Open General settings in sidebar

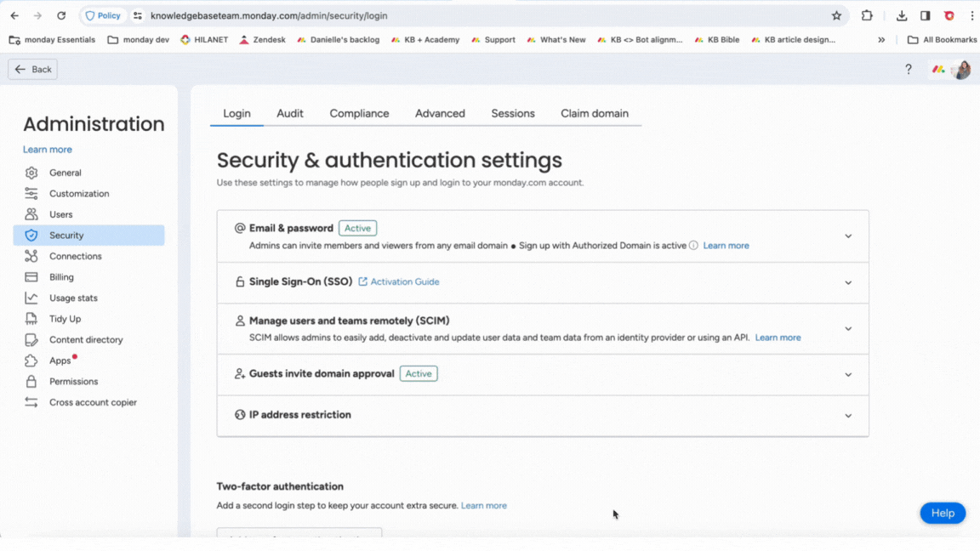pos(88,173)
